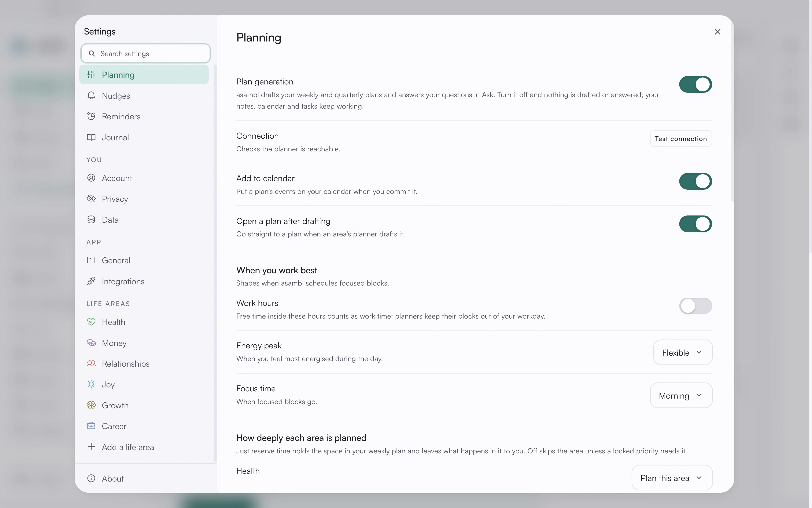812x508 pixels.
Task: Turn off the Plan generation toggle
Action: (x=695, y=84)
